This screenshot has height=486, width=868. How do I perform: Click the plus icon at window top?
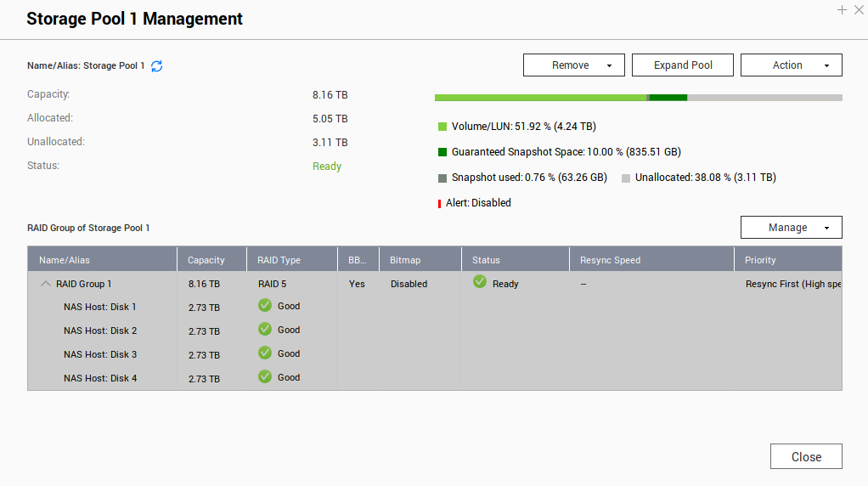[x=842, y=10]
